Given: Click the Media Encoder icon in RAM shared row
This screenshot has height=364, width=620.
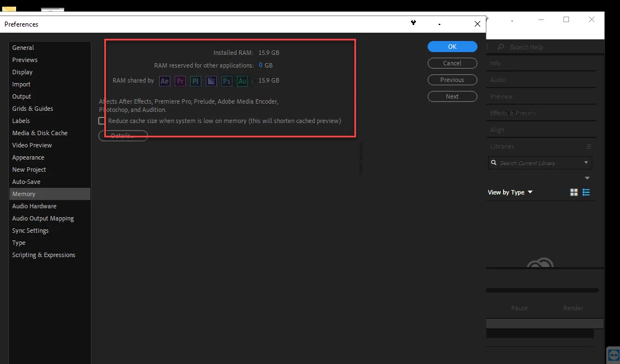Looking at the screenshot, I should click(x=211, y=81).
